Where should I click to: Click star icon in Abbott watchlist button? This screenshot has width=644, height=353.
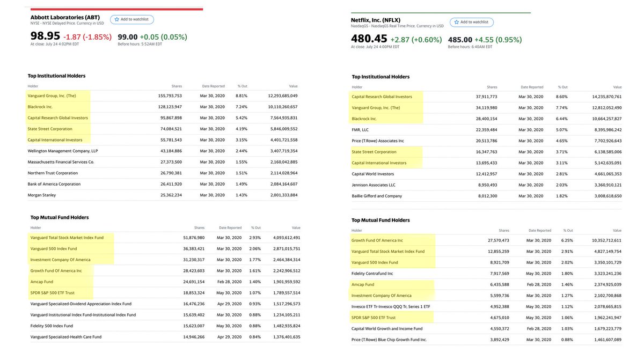tap(116, 19)
